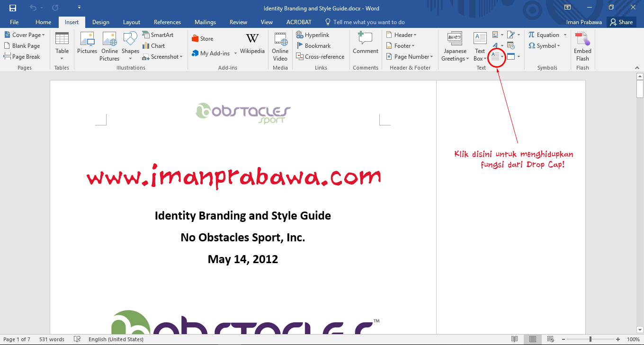Insert WordArt into the document
644x345 pixels.
pyautogui.click(x=495, y=45)
